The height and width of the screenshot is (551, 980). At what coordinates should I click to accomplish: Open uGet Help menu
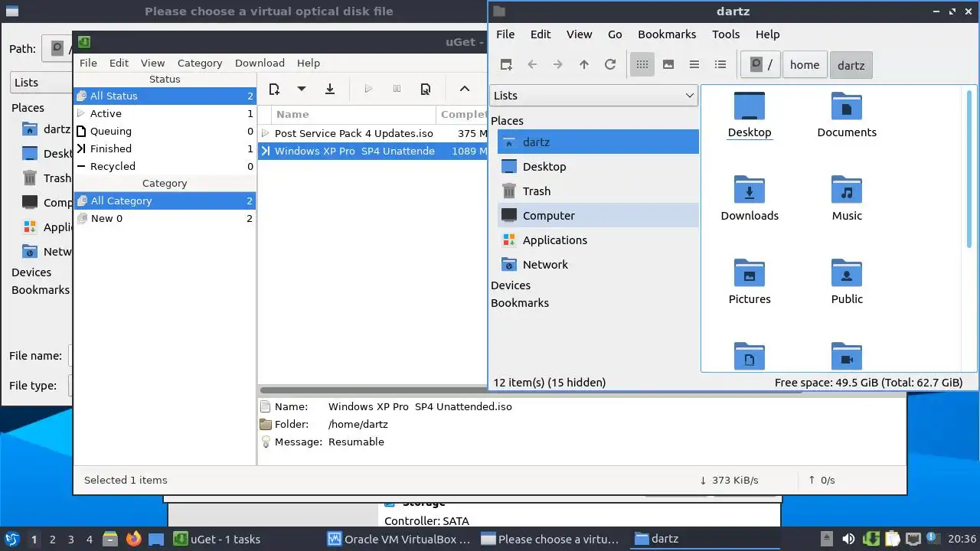tap(309, 63)
